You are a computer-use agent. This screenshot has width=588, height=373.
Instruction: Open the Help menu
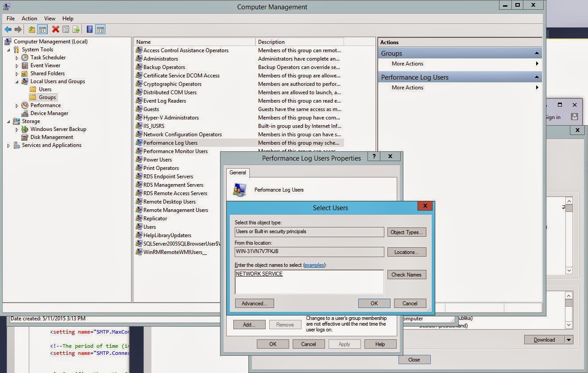click(68, 19)
